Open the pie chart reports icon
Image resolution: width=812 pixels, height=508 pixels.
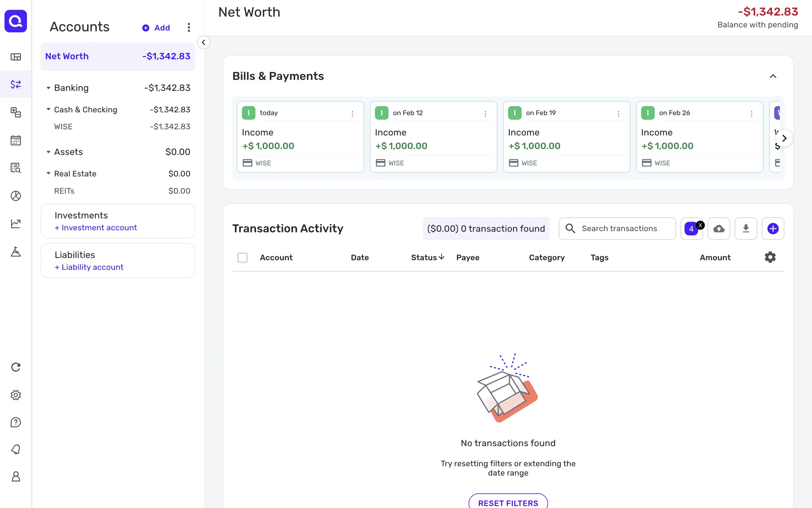16,196
